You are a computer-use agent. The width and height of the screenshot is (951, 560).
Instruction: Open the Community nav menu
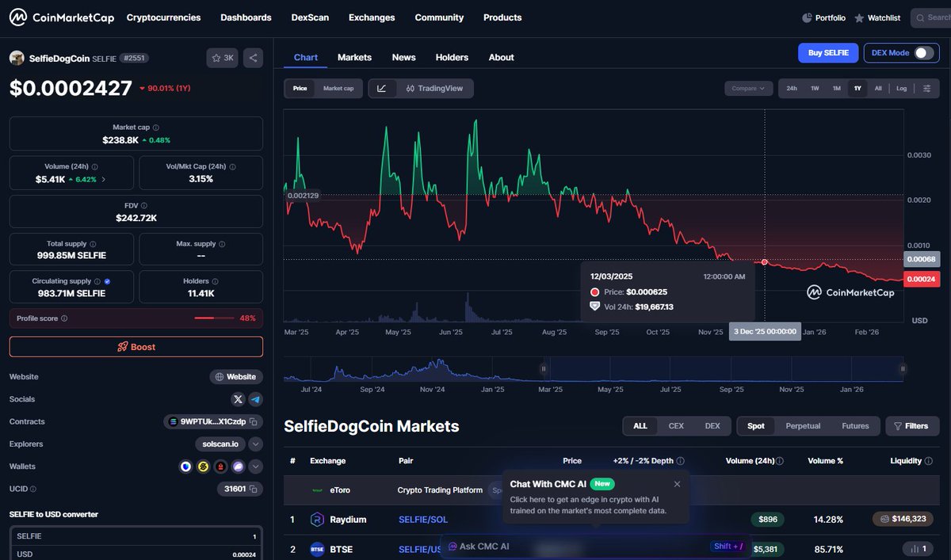point(439,17)
